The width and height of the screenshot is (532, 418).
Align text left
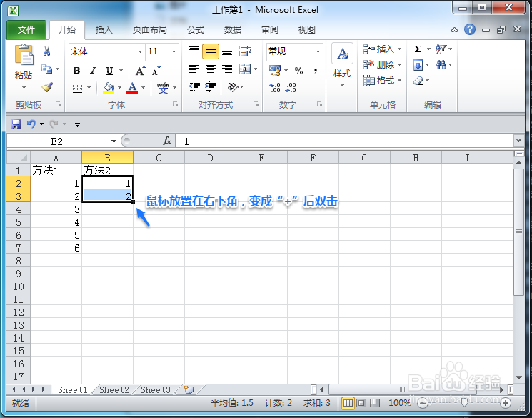[194, 69]
